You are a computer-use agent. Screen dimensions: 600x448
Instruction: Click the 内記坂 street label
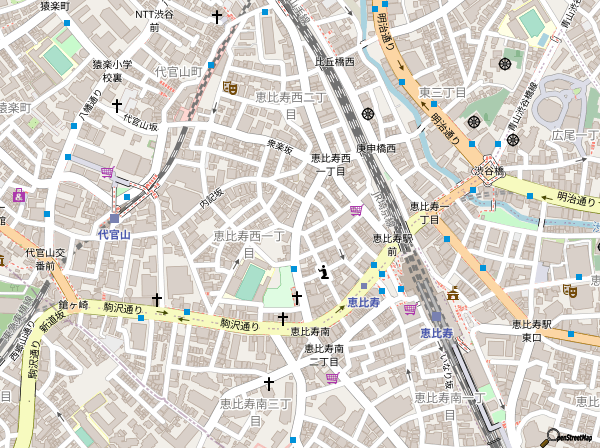click(211, 197)
